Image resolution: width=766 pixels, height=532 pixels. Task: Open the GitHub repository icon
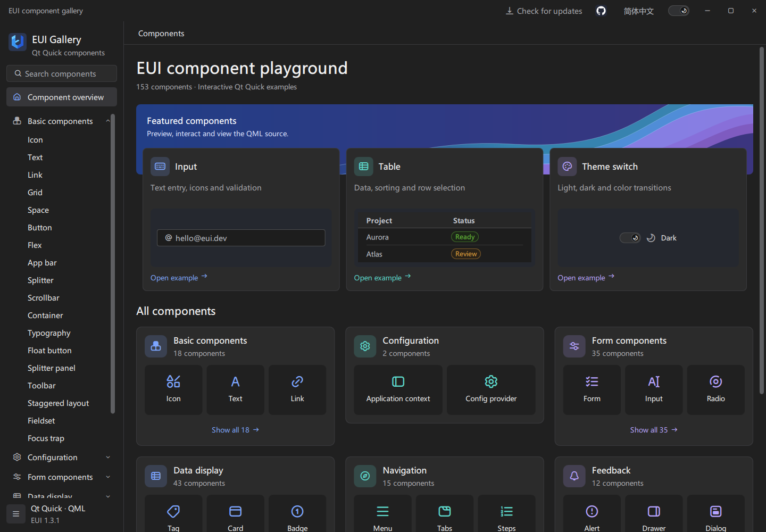[601, 11]
